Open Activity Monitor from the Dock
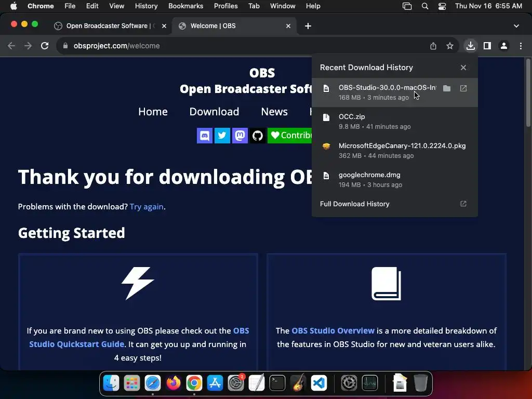Image resolution: width=532 pixels, height=399 pixels. tap(370, 383)
